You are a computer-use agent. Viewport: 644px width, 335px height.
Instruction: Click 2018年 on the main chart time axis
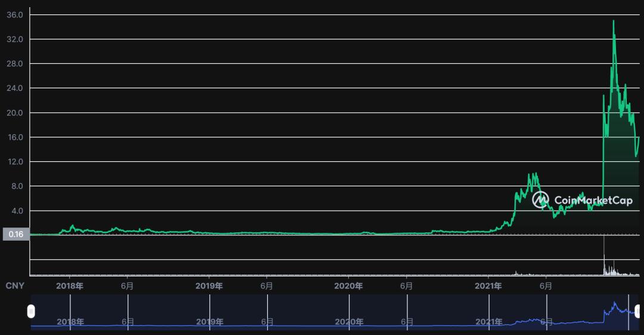(x=70, y=285)
